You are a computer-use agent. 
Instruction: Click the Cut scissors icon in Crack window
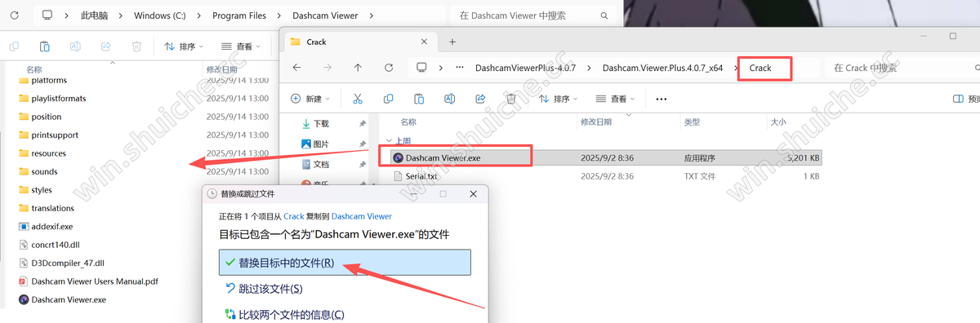358,99
